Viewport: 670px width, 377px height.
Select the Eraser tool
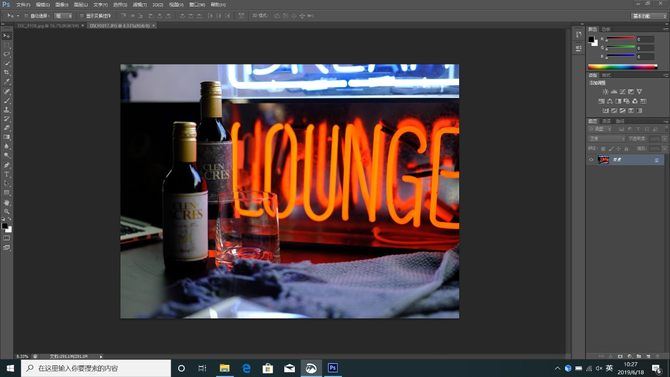point(6,128)
